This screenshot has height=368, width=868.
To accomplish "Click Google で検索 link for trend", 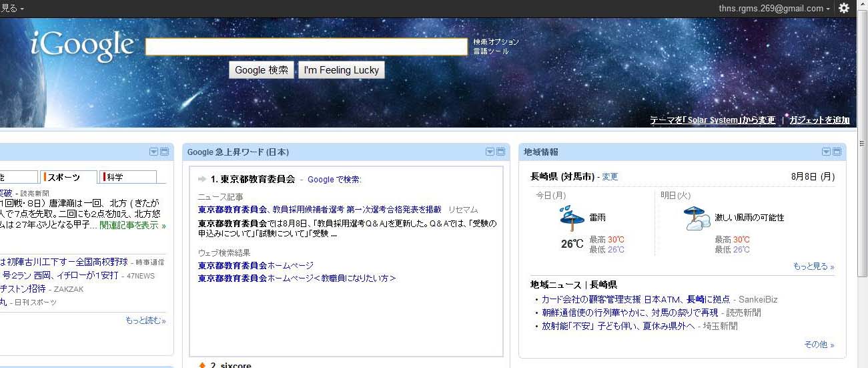I will click(x=334, y=180).
